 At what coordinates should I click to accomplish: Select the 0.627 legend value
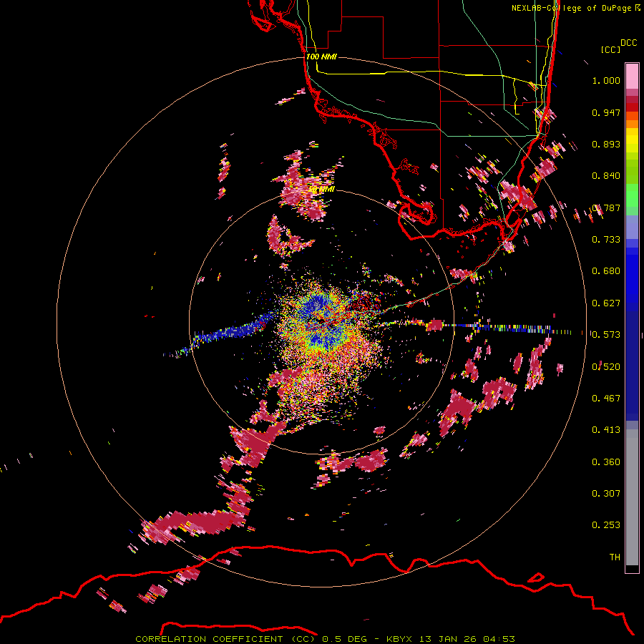(606, 303)
